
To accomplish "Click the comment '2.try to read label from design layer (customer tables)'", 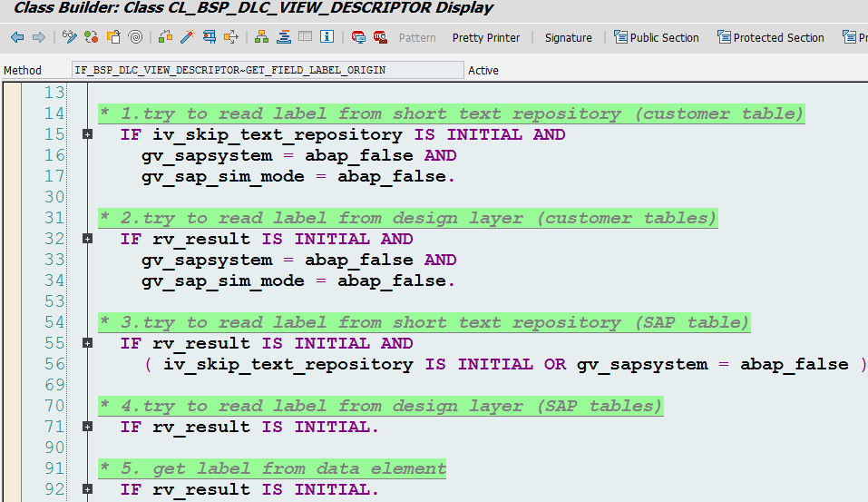I will [408, 218].
